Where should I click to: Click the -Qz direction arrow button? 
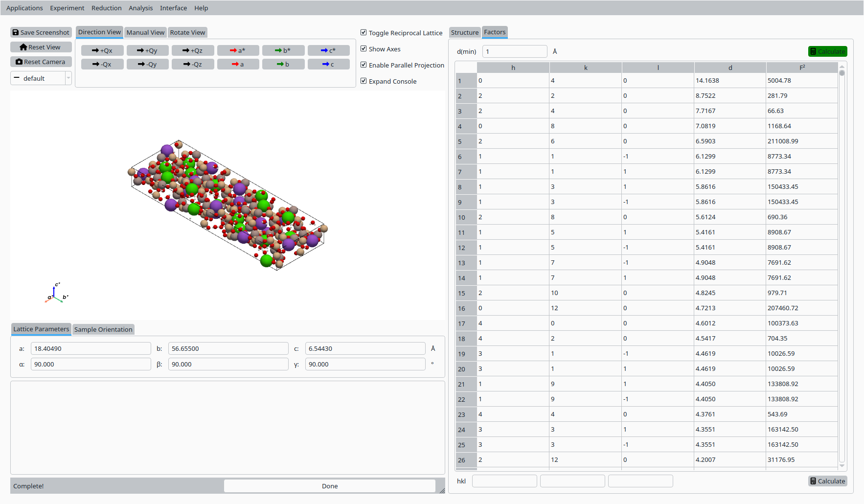193,64
